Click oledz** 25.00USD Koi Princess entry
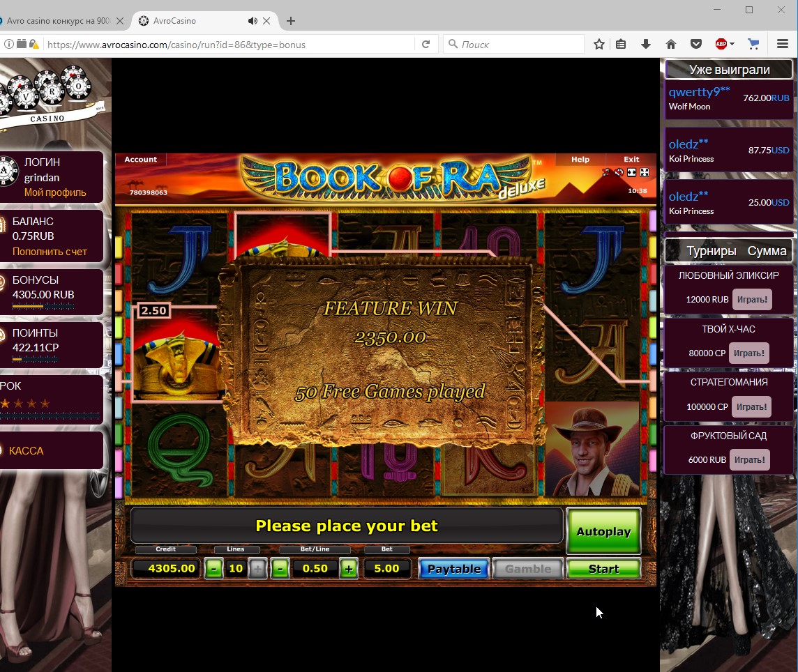Viewport: 798px width, 672px height. point(728,203)
